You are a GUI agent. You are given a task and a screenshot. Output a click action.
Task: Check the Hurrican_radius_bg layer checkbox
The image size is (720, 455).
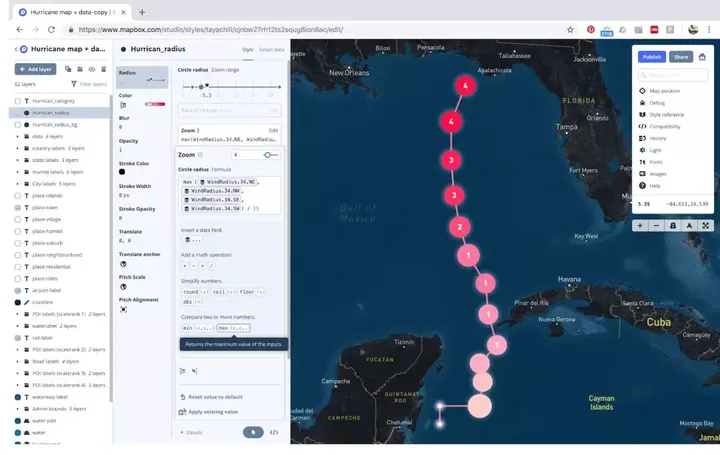[18, 124]
